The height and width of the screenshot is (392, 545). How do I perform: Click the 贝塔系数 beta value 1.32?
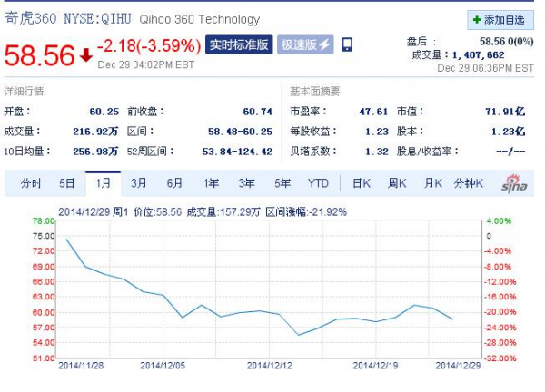[x=376, y=152]
